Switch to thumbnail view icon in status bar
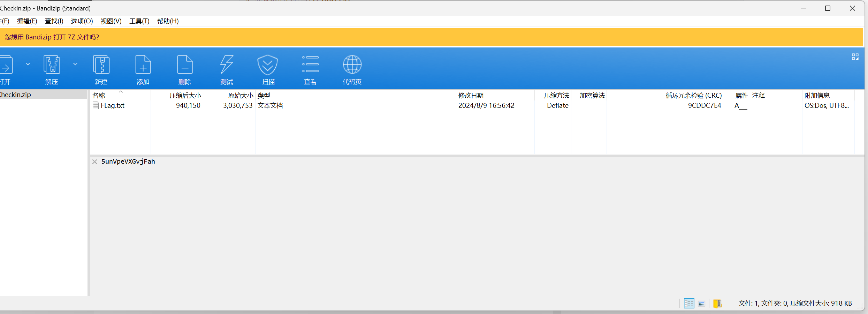 (x=702, y=304)
